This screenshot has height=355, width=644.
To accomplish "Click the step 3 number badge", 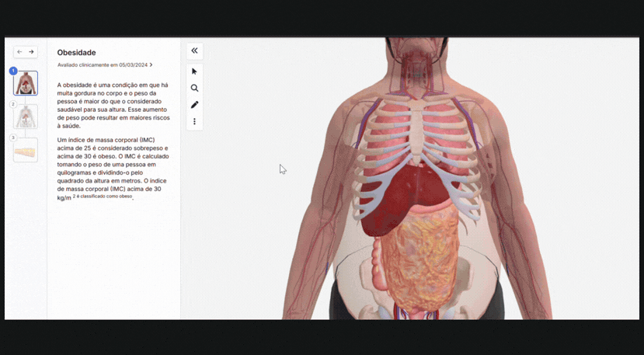I will [x=13, y=137].
